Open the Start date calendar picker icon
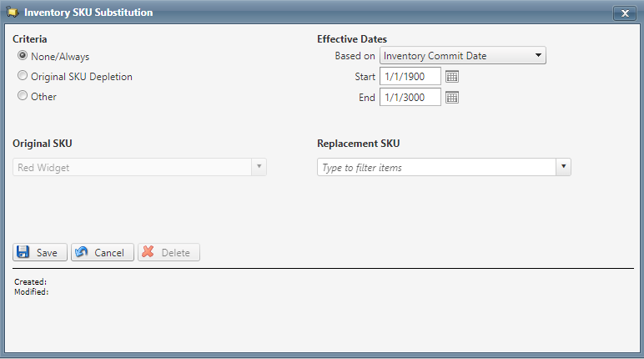Screen dimensions: 644x359 [452, 77]
